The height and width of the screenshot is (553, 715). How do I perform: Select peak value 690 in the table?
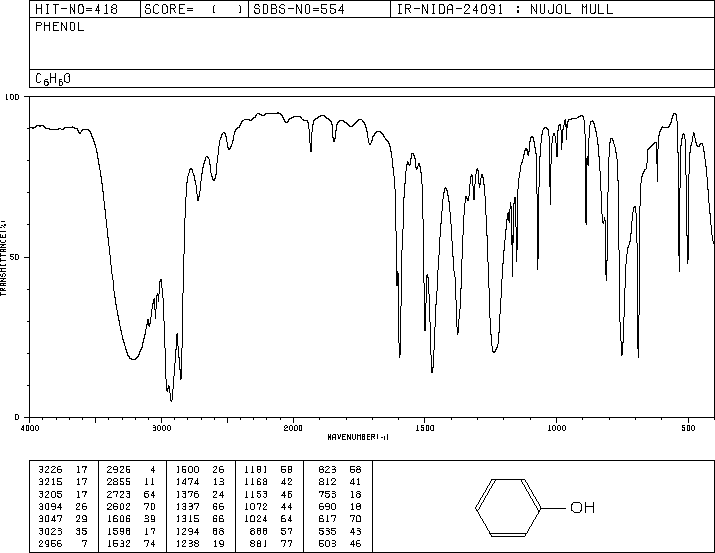tap(327, 506)
